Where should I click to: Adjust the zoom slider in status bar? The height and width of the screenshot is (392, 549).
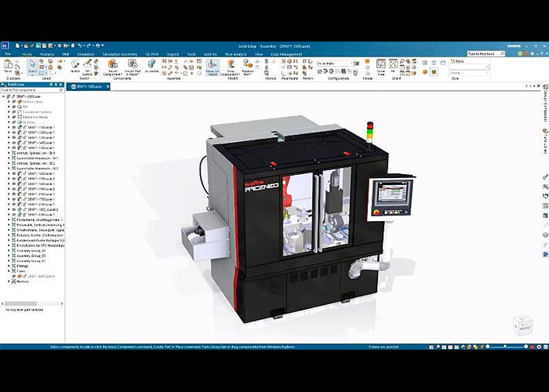click(507, 347)
